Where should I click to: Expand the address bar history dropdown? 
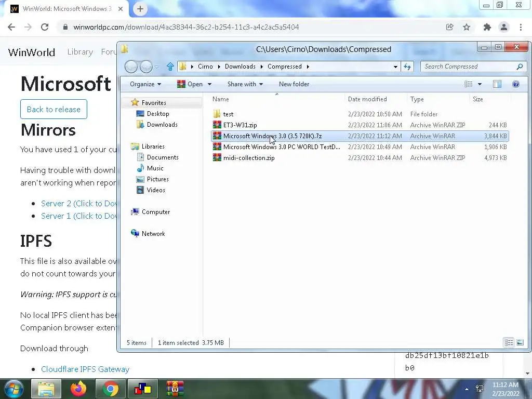(395, 66)
